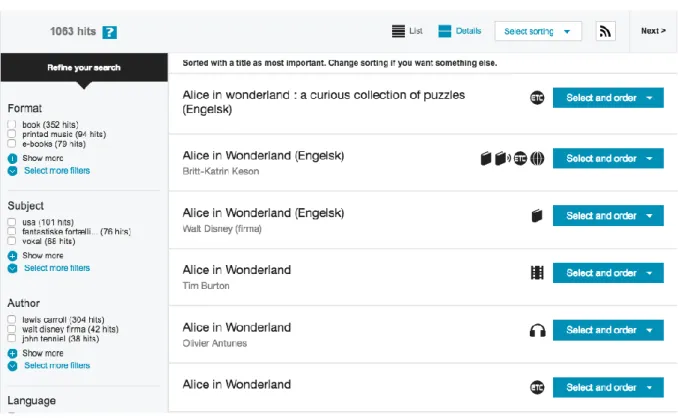Viewport: 678px width, 420px height.
Task: Click the Format filter heading
Action: point(25,108)
